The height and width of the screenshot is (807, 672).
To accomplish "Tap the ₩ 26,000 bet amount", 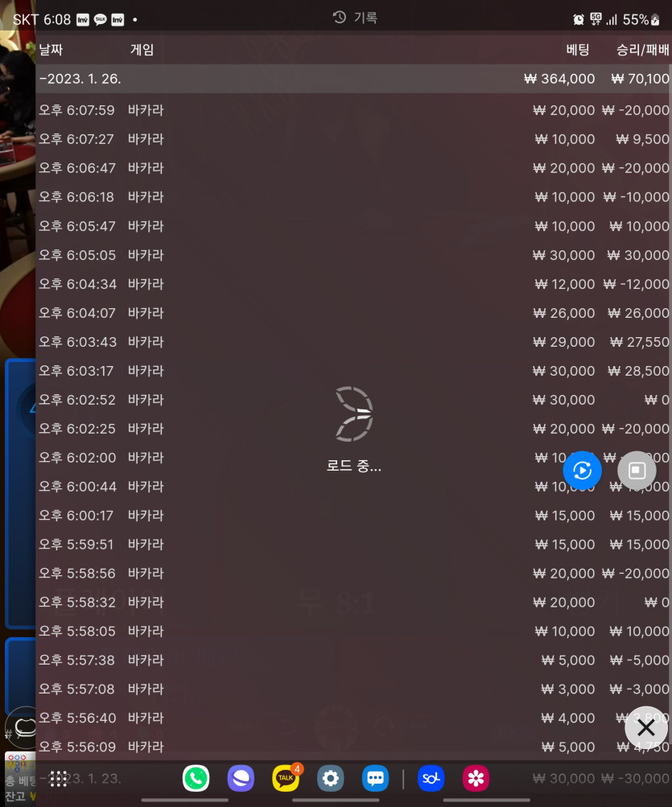I will point(564,312).
